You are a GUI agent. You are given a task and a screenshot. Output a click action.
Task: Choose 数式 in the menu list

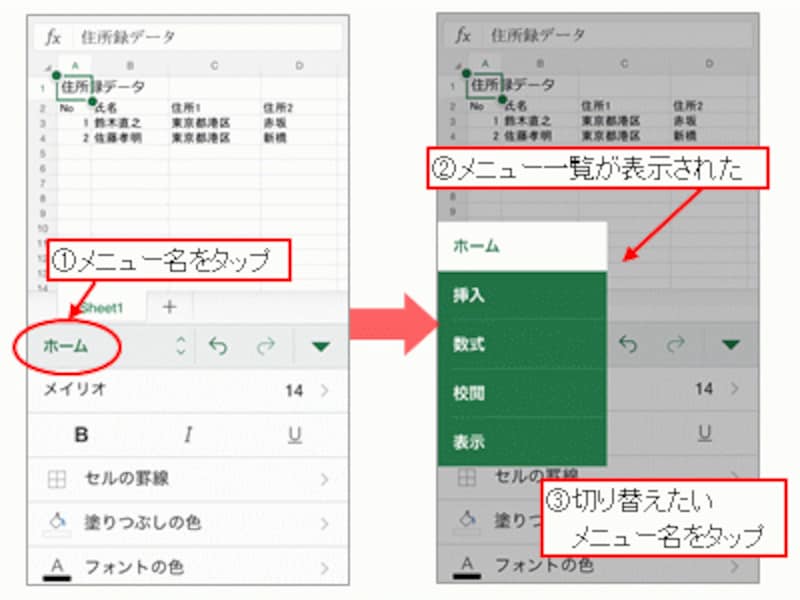pos(522,344)
